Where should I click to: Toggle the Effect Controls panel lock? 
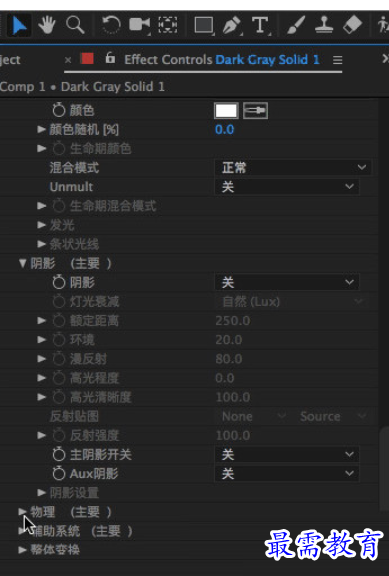tap(110, 58)
